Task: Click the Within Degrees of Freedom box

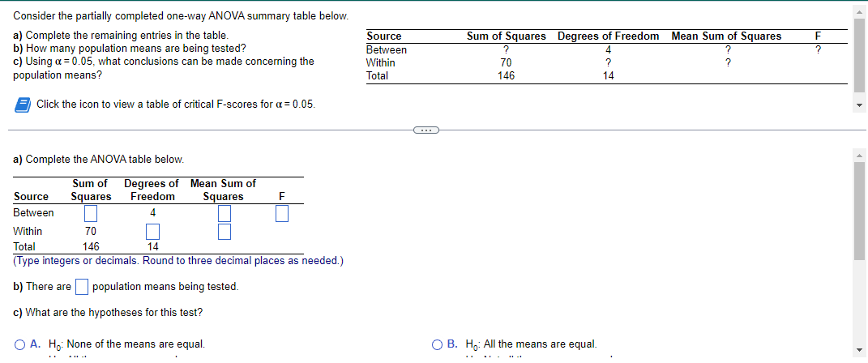Action: click(153, 231)
